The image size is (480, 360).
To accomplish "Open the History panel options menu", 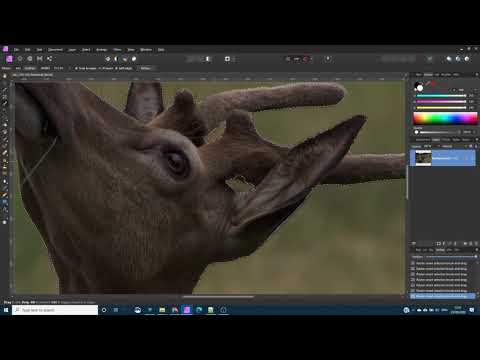I will (477, 250).
